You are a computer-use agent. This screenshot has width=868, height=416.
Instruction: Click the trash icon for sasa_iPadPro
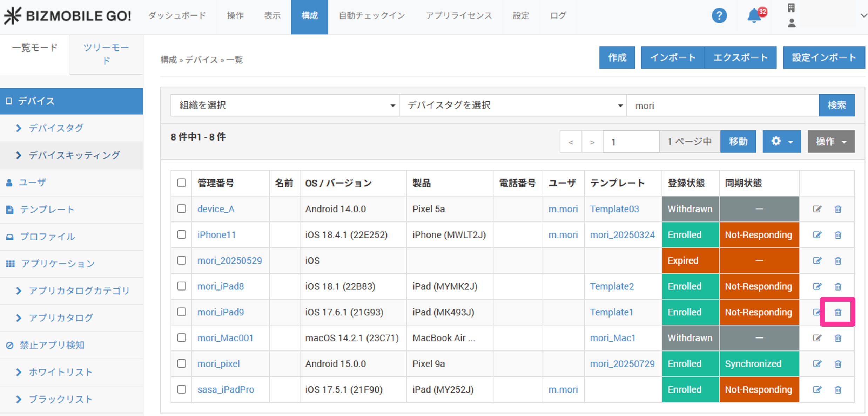838,390
